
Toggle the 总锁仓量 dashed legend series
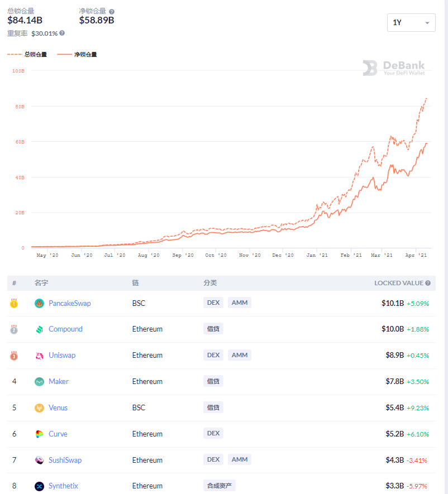[27, 55]
